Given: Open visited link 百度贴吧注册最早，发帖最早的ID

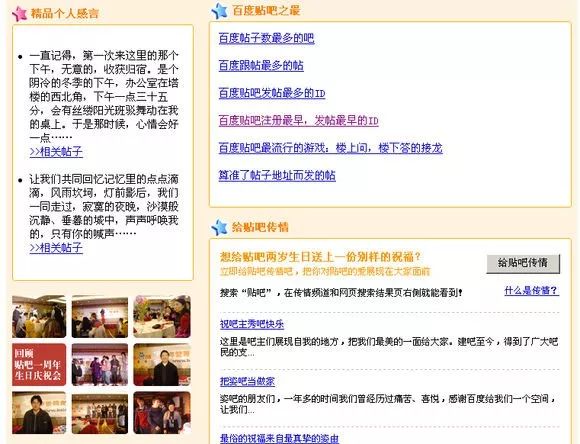Looking at the screenshot, I should tap(299, 121).
